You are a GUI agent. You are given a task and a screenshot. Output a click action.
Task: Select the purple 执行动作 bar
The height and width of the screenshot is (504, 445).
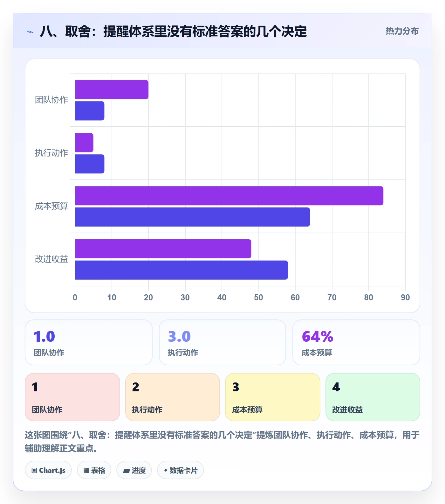(84, 143)
